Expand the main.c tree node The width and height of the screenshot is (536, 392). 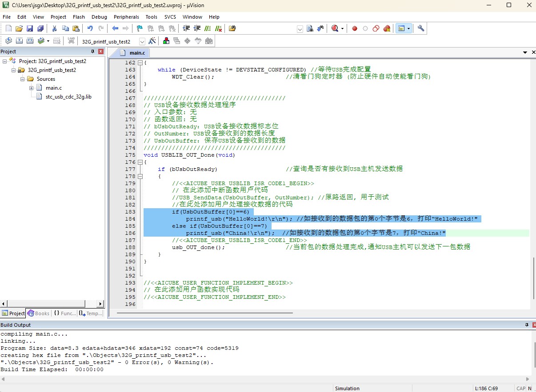tap(32, 88)
